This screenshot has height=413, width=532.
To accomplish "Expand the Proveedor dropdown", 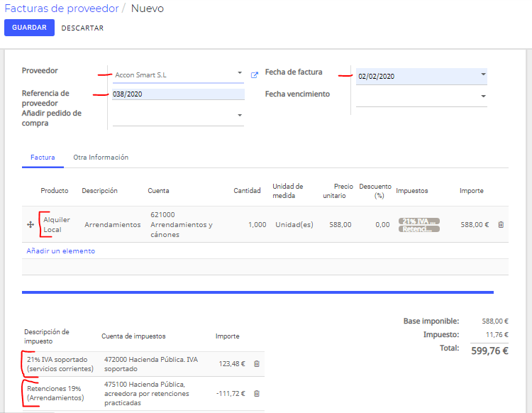I will (x=240, y=72).
